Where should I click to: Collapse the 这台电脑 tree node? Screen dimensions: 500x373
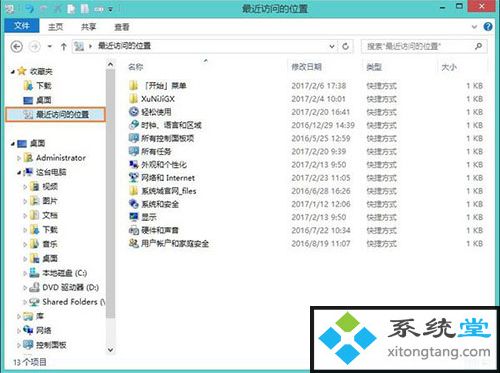coord(19,173)
